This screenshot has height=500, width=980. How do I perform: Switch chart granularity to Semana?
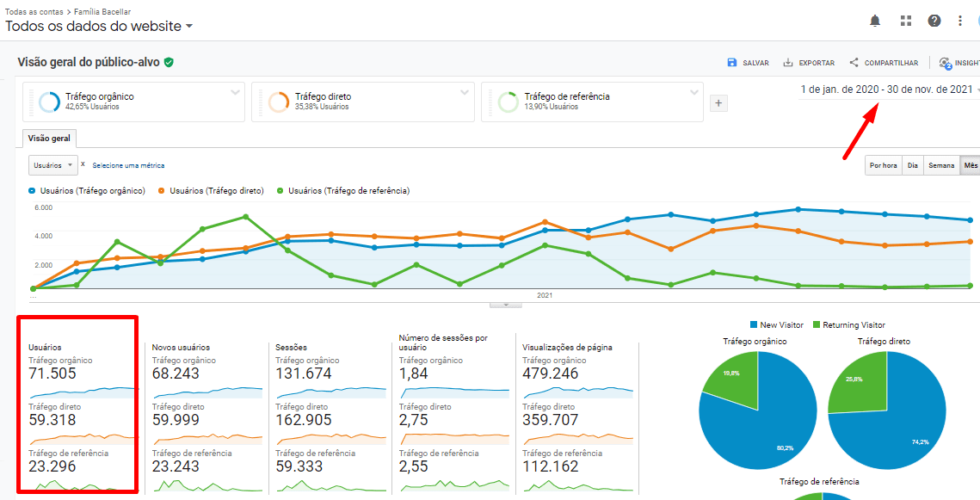click(941, 165)
